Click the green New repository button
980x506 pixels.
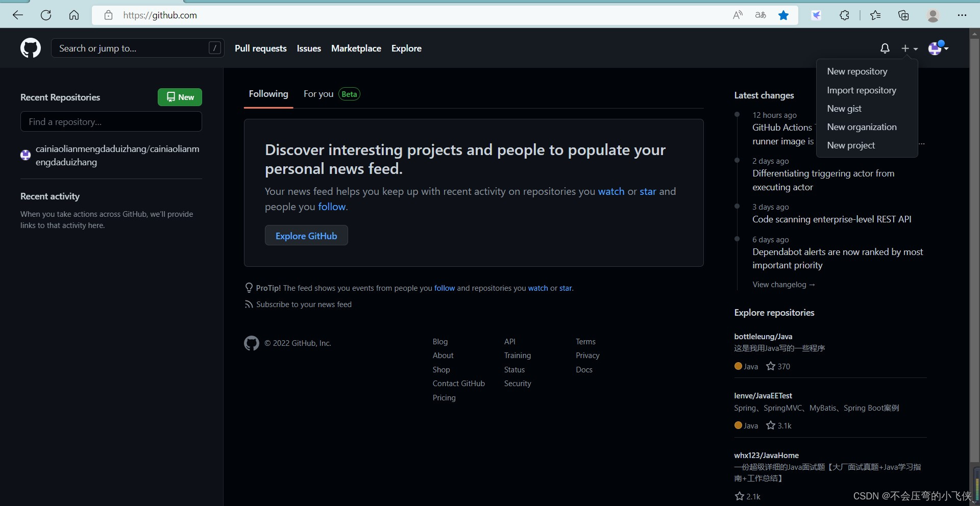180,97
